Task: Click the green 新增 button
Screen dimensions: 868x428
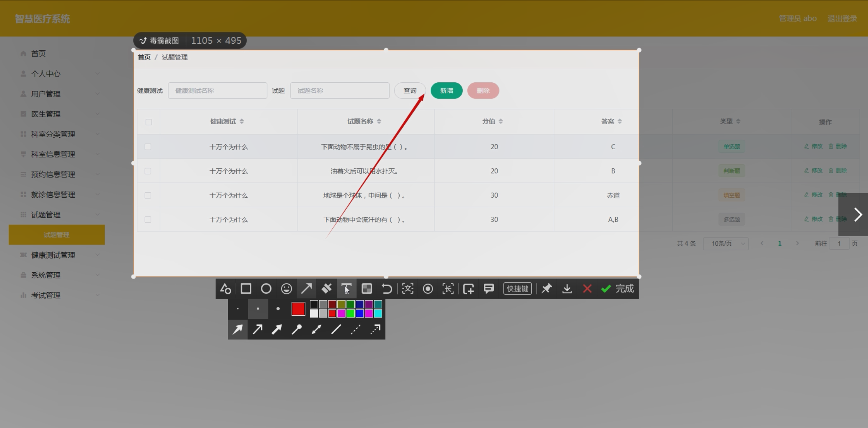Action: [x=446, y=91]
